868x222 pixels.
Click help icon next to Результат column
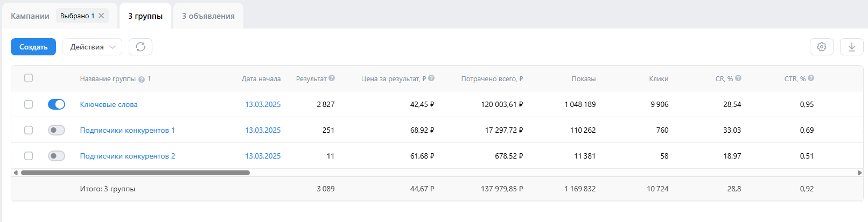point(332,78)
